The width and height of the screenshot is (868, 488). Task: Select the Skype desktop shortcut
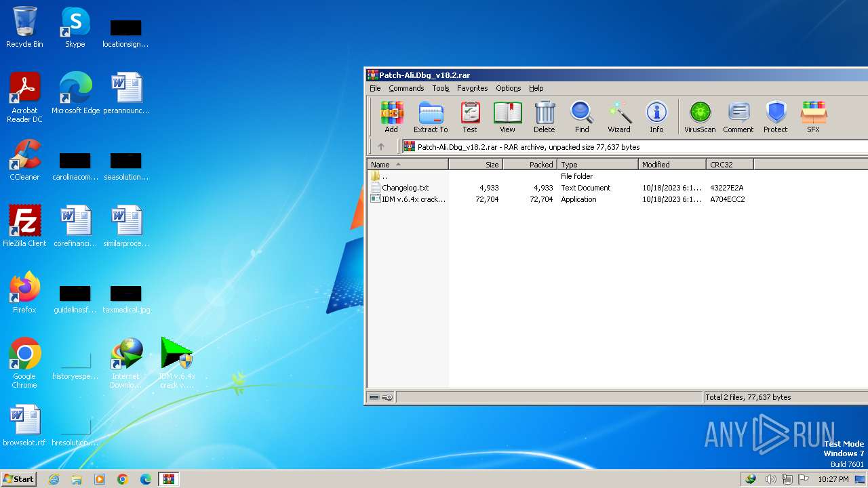(x=75, y=28)
